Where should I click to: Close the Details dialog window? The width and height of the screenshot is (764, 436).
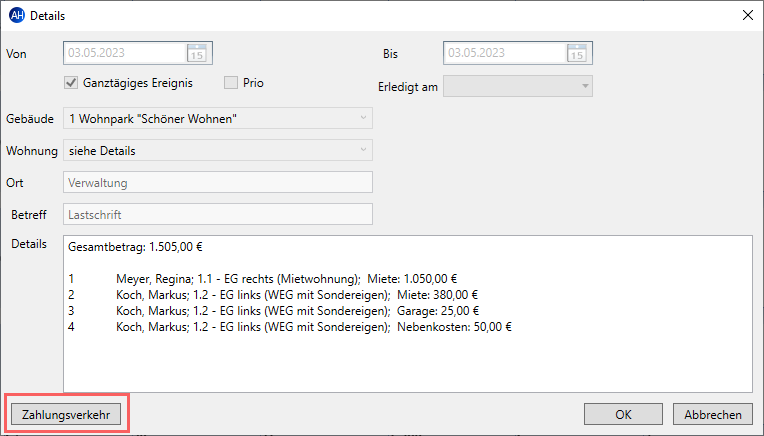(748, 16)
